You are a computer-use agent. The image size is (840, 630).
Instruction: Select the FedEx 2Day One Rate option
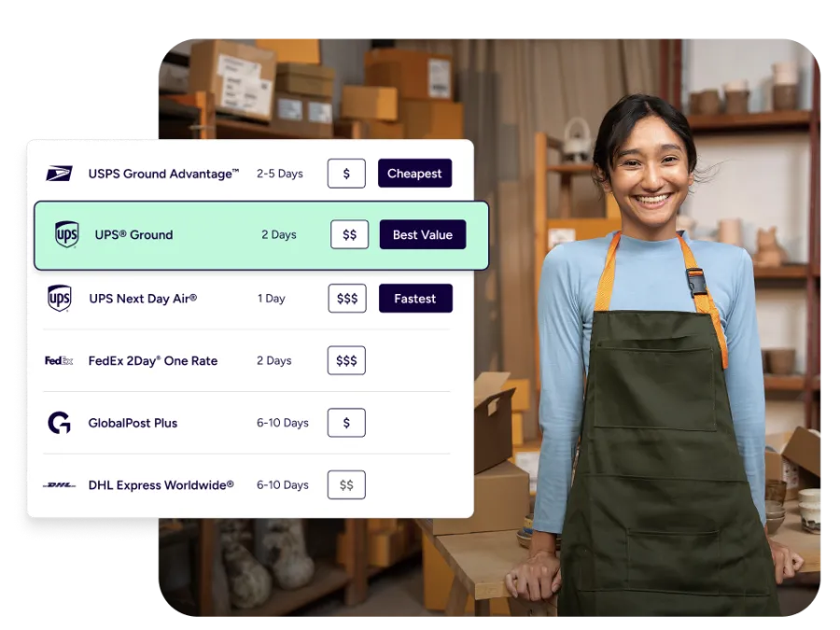(154, 360)
